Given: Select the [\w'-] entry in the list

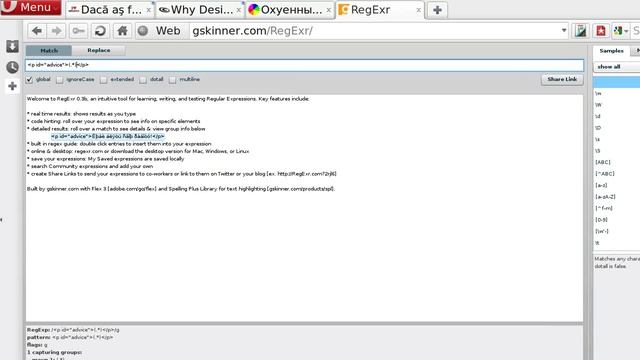Looking at the screenshot, I should [x=617, y=231].
